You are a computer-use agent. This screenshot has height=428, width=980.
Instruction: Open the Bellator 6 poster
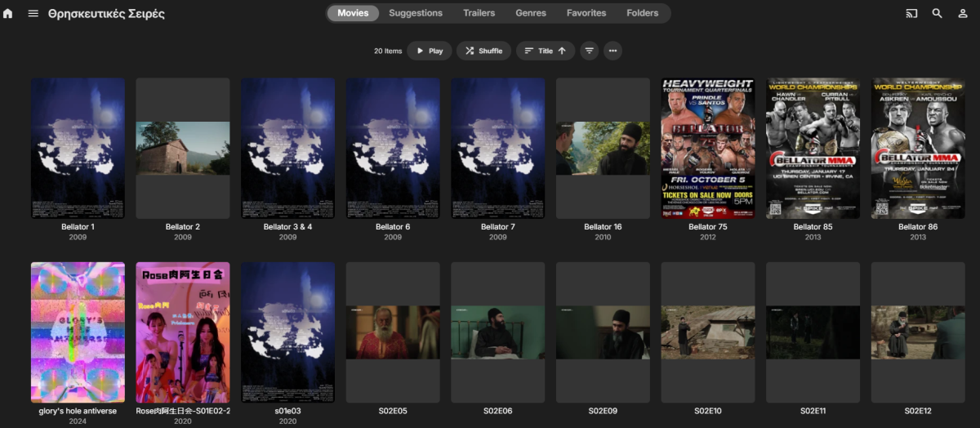393,149
